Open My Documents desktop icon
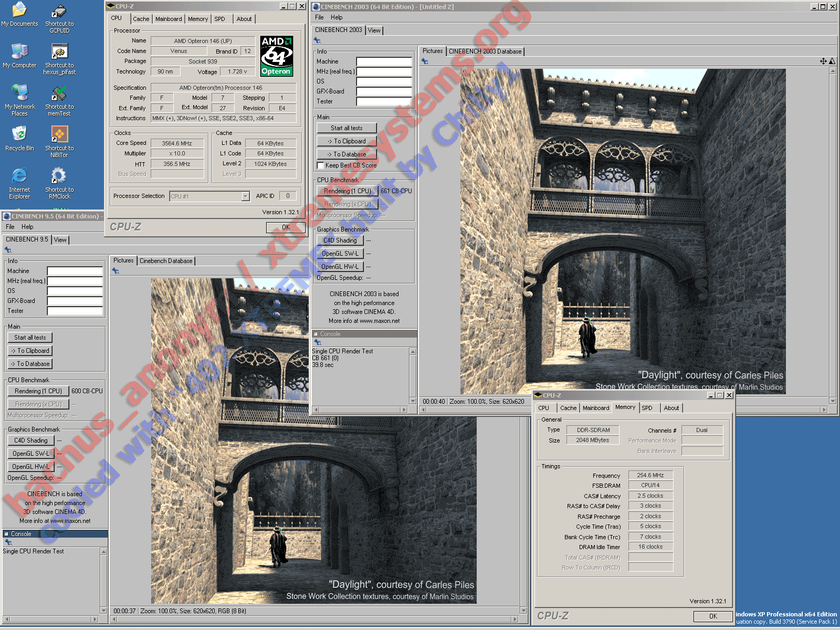This screenshot has height=630, width=840. point(19,15)
